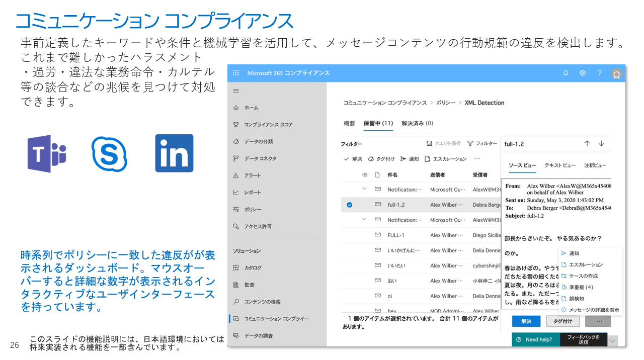Expand first Notification row chevron

click(x=364, y=190)
